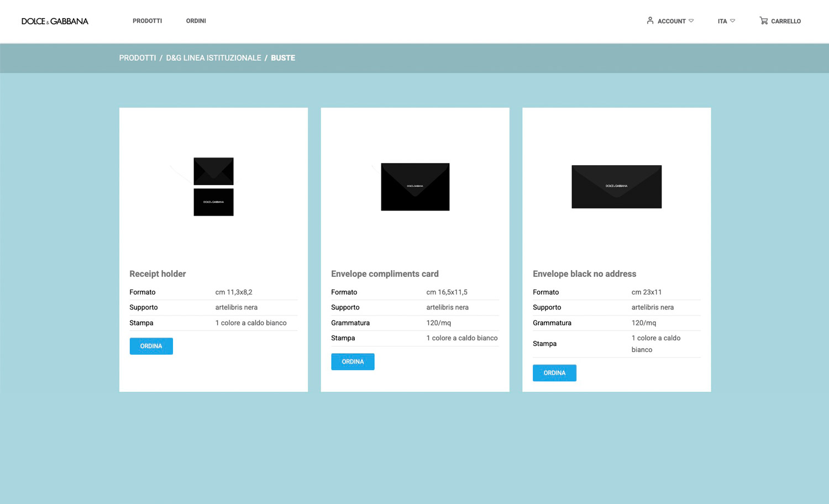Viewport: 829px width, 504px height.
Task: Click the Envelope compliments card title
Action: tap(385, 274)
